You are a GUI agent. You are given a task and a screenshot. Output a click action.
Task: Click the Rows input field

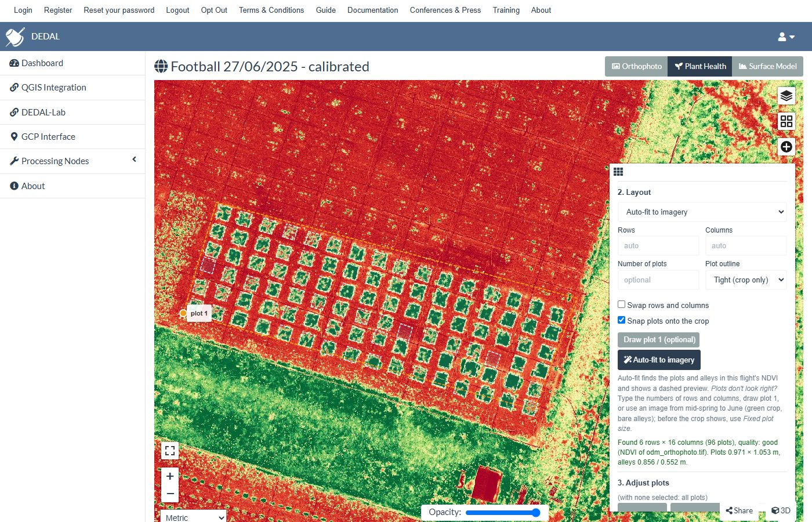(658, 246)
